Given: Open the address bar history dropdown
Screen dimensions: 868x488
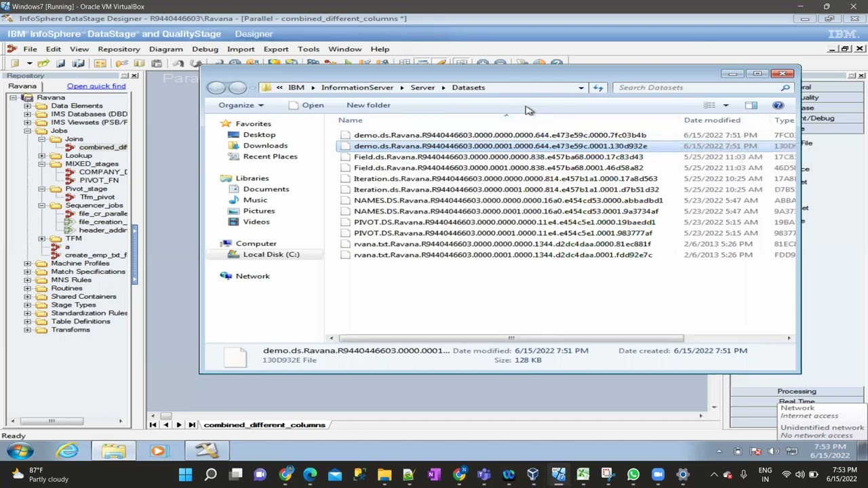Looking at the screenshot, I should pos(581,87).
